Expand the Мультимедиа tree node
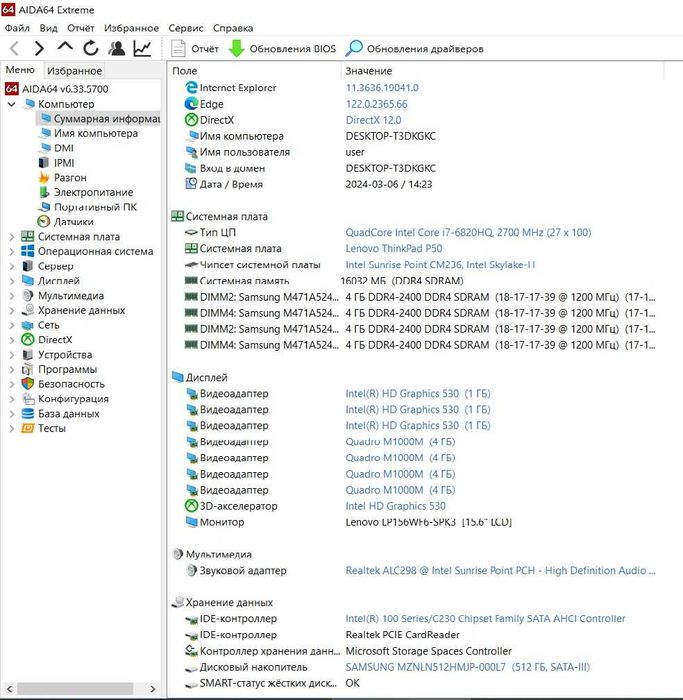Image resolution: width=683 pixels, height=700 pixels. point(12,296)
